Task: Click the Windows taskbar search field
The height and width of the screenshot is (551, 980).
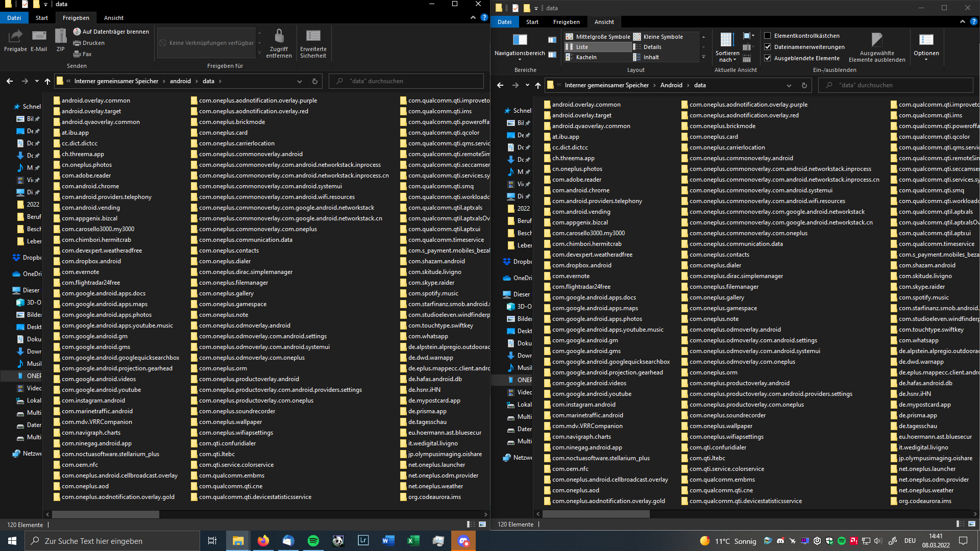Action: pyautogui.click(x=112, y=541)
